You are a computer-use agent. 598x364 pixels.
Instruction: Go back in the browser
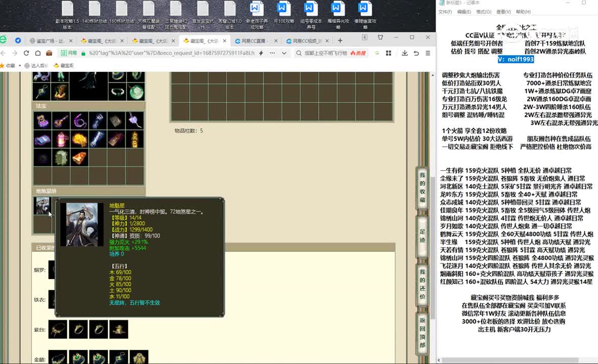click(3, 53)
